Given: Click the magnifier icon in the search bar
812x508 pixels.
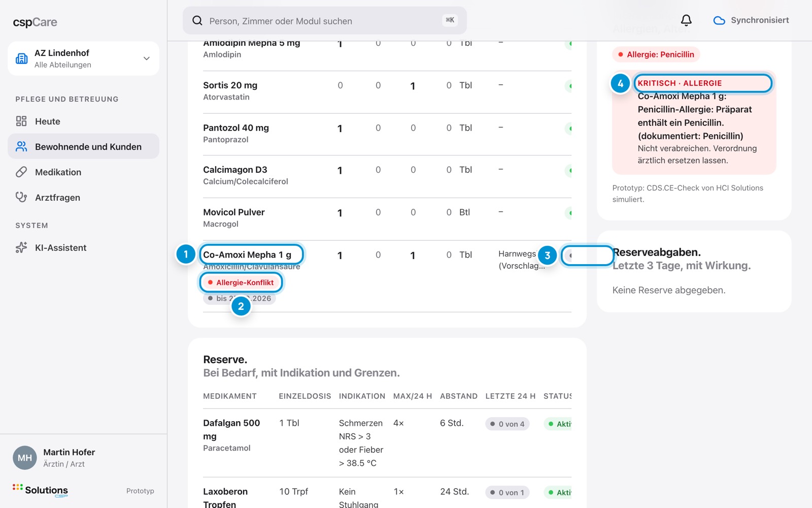Looking at the screenshot, I should [x=197, y=21].
